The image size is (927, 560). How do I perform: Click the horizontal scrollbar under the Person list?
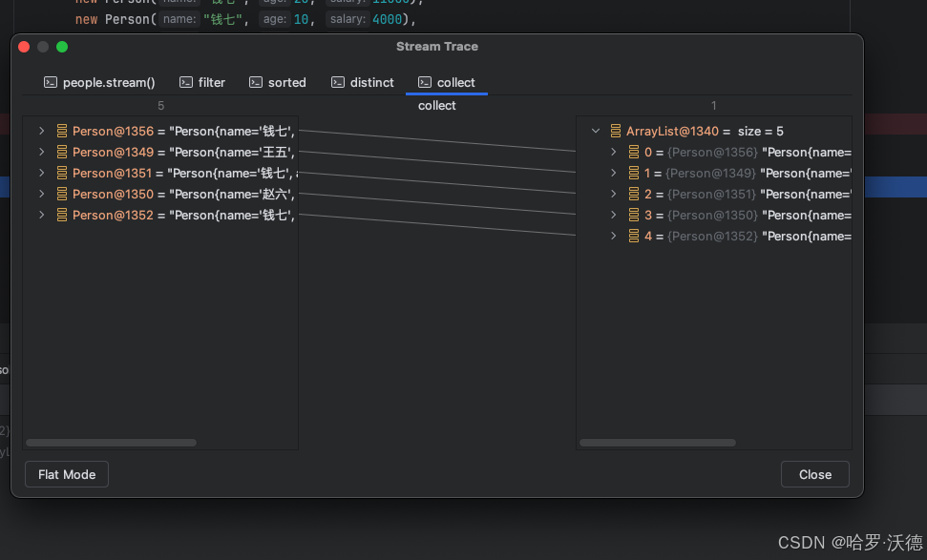tap(113, 442)
